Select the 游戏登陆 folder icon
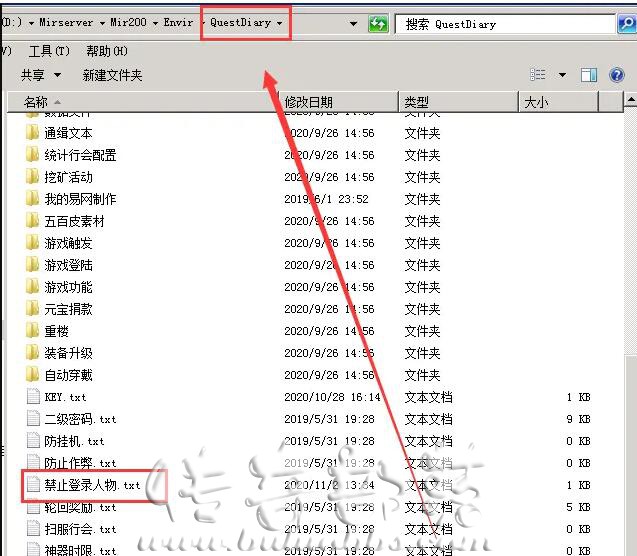This screenshot has height=556, width=637. click(x=32, y=265)
